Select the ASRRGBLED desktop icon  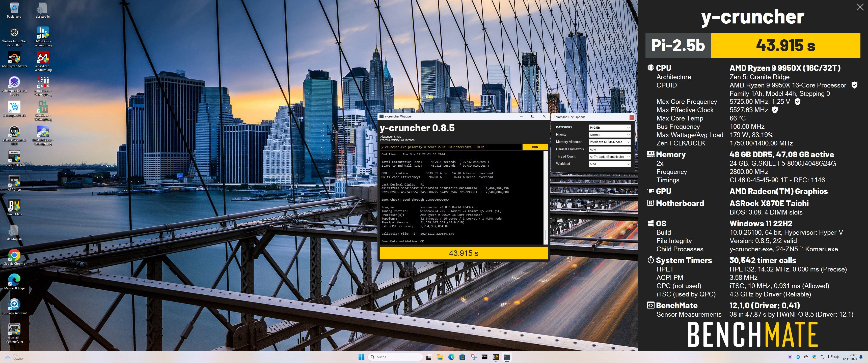pyautogui.click(x=14, y=158)
